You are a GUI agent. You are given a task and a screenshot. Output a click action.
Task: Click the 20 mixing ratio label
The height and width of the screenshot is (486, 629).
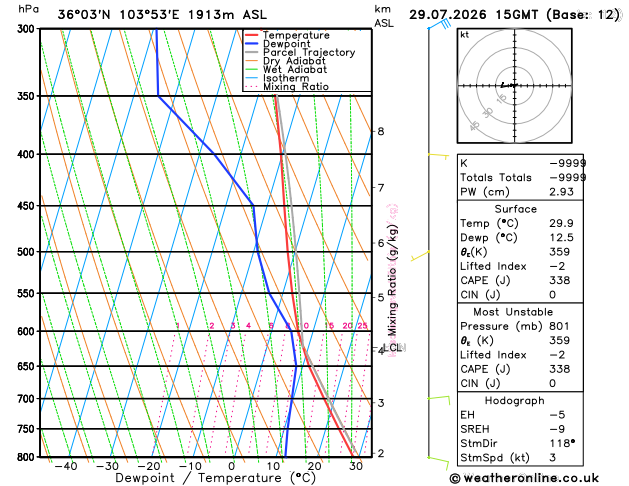[347, 326]
